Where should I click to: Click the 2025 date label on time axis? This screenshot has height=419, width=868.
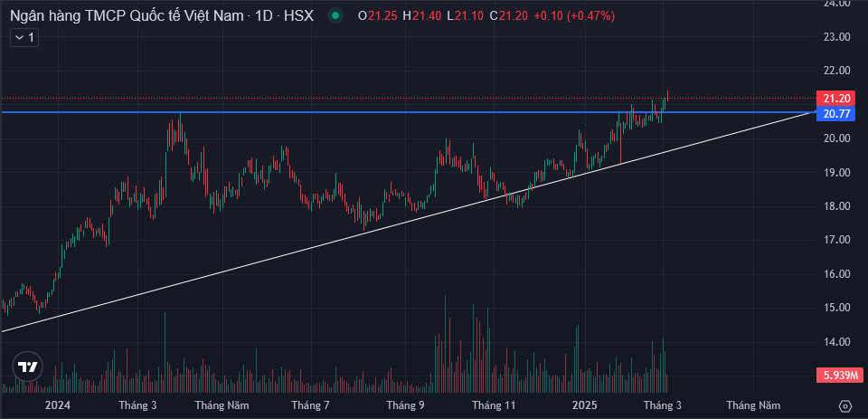click(585, 405)
